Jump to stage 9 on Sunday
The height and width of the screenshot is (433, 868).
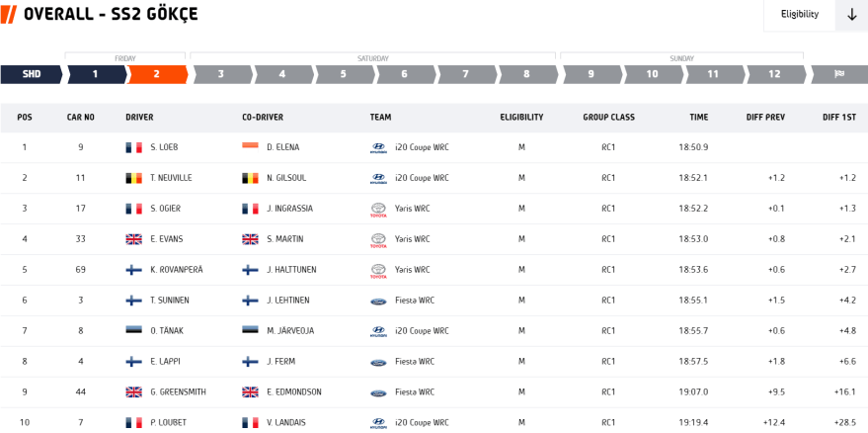tap(591, 74)
